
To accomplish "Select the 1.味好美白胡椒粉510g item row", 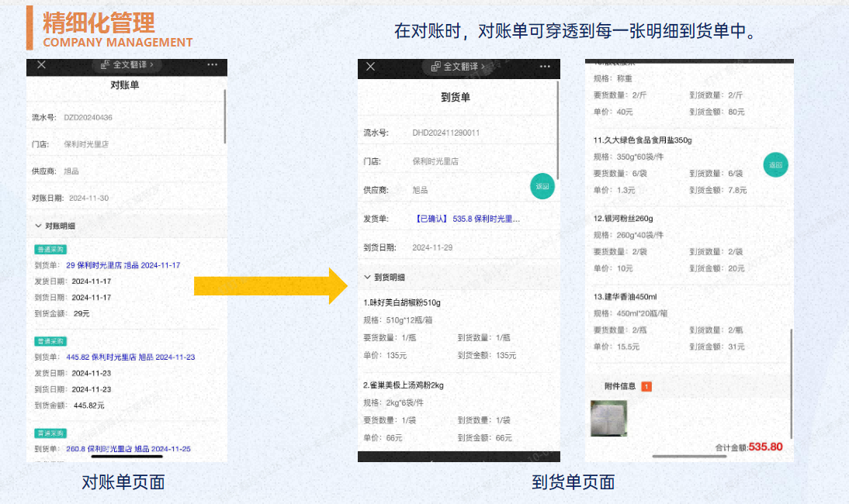I will click(402, 302).
